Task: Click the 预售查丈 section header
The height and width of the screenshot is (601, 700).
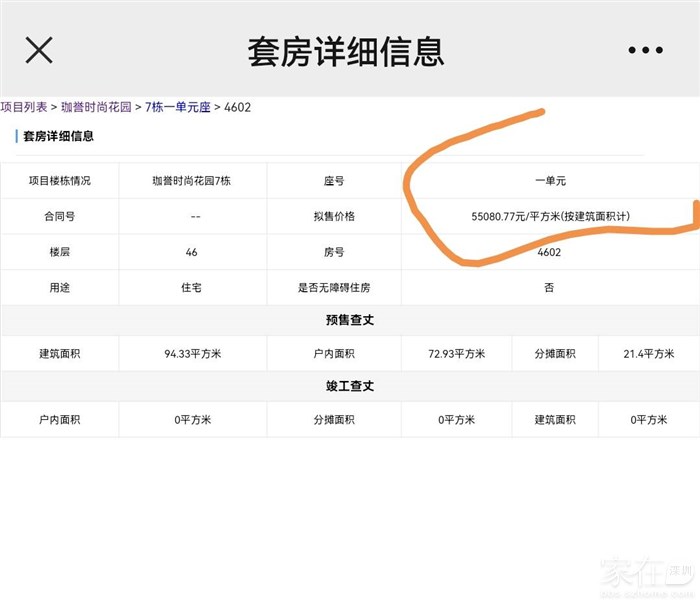Action: [x=350, y=320]
